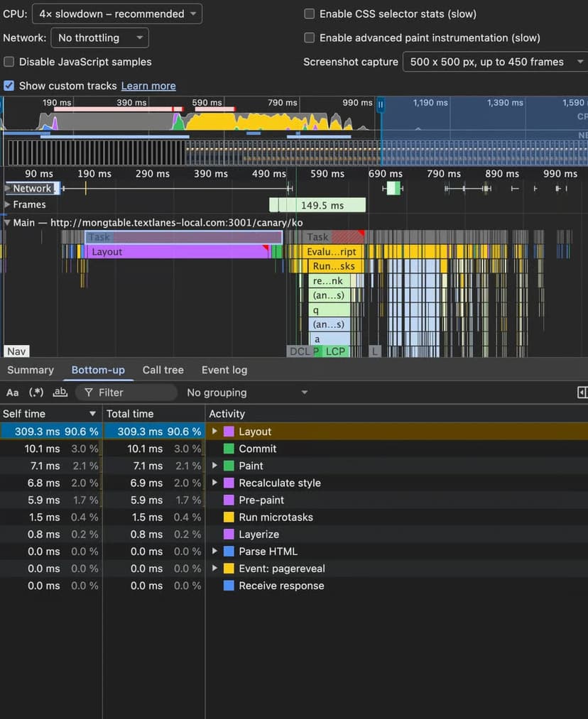Switch to the Event log tab

(x=224, y=370)
